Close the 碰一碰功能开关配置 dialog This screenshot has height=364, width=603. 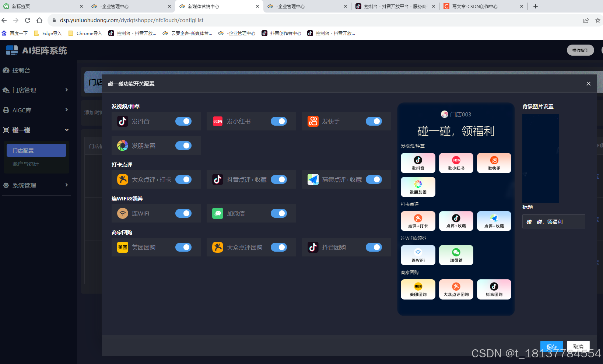pos(589,84)
